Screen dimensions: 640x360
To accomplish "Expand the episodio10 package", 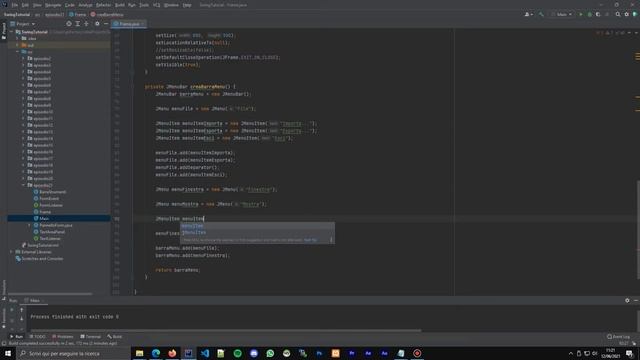I will pyautogui.click(x=23, y=112).
